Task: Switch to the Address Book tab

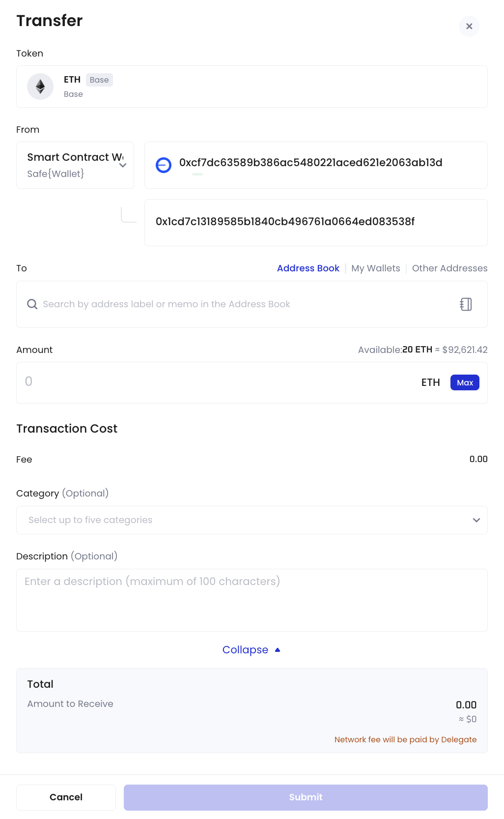Action: point(308,268)
